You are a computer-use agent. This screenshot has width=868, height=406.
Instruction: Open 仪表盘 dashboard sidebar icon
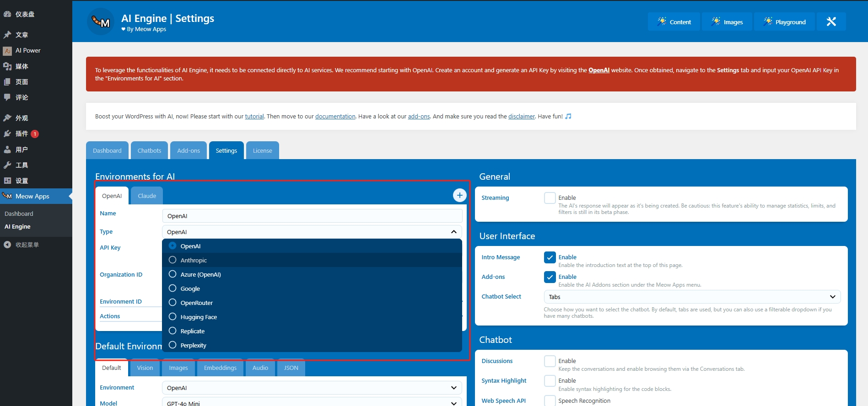tap(7, 14)
